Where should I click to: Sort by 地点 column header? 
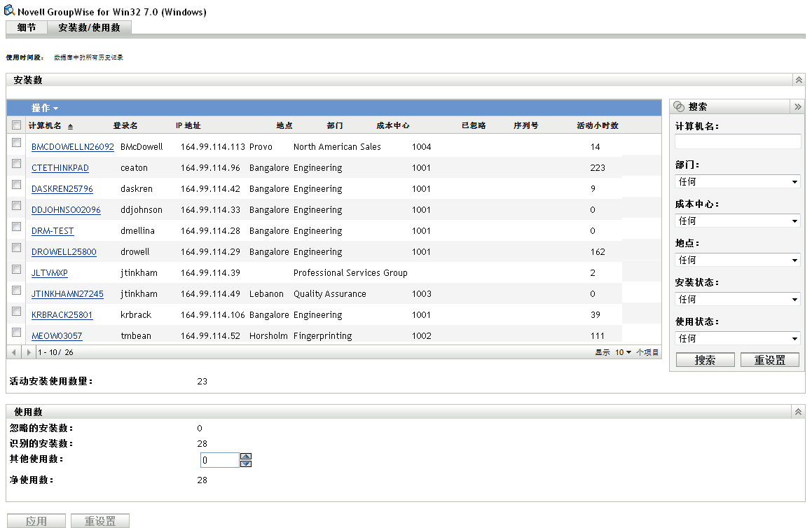tap(284, 125)
